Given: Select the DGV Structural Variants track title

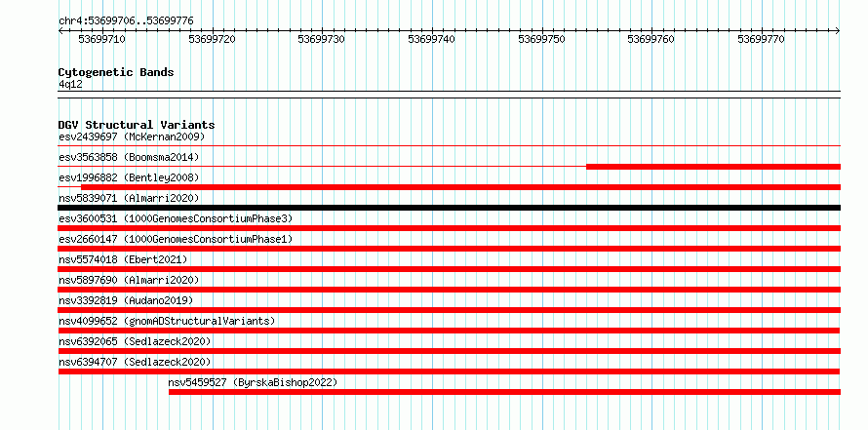Looking at the screenshot, I should (137, 125).
